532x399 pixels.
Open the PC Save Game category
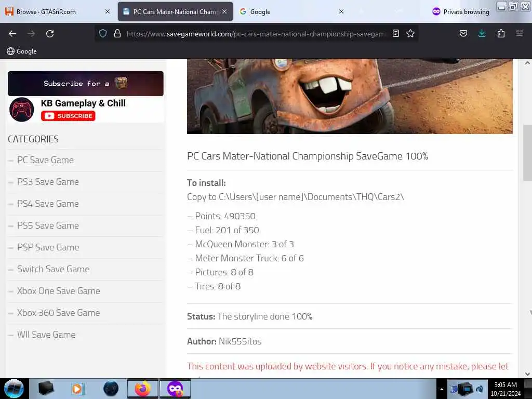coord(45,160)
